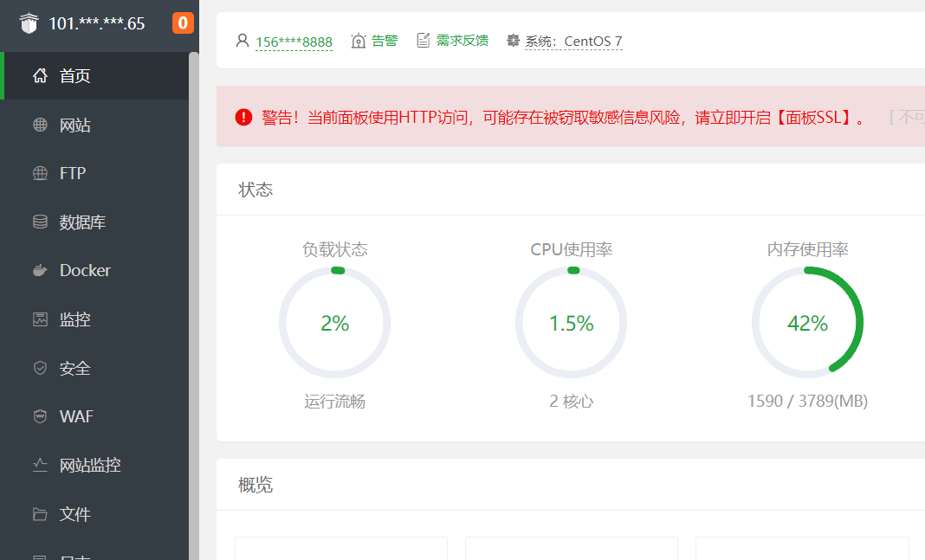Click the 网站监控 line chart icon

pos(40,466)
